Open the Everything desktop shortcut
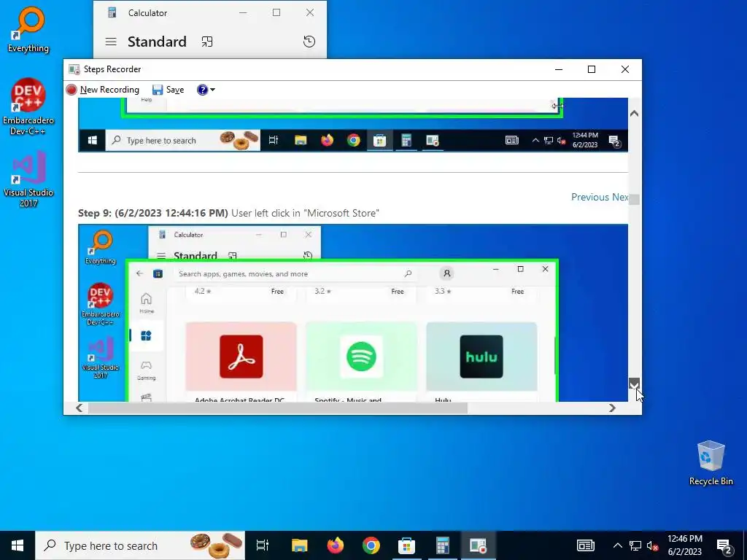 coord(28,29)
